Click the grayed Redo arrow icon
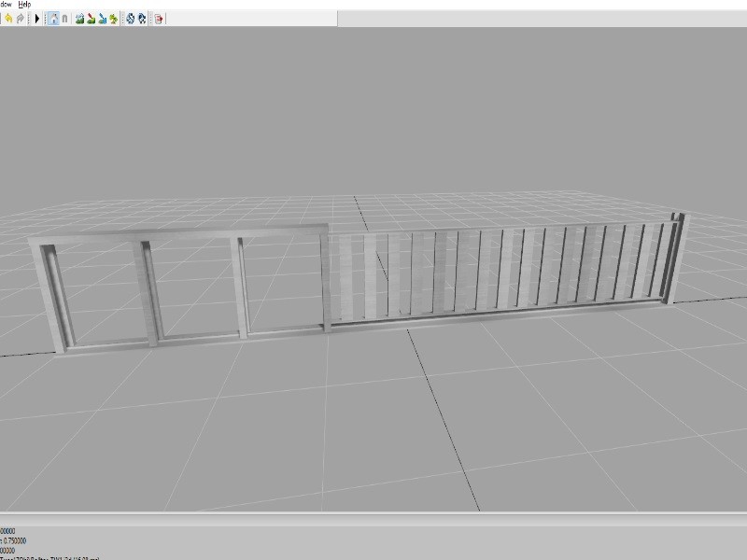747x560 pixels. point(21,19)
